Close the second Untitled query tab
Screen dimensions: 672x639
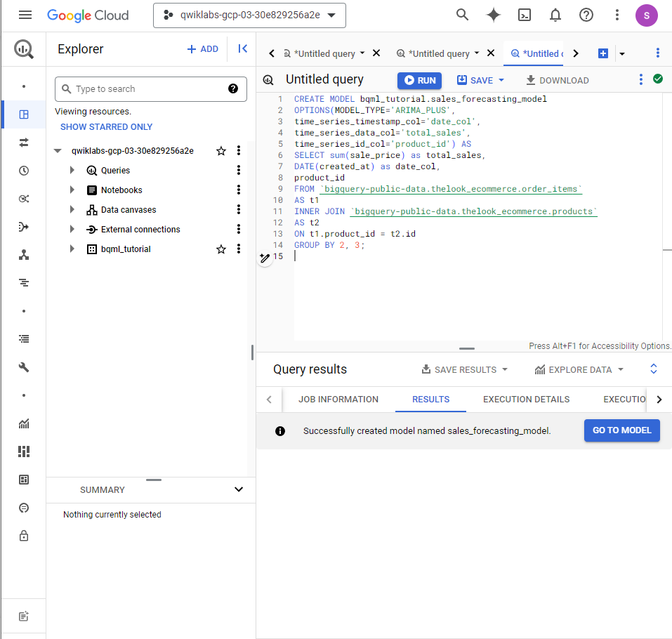coord(491,53)
